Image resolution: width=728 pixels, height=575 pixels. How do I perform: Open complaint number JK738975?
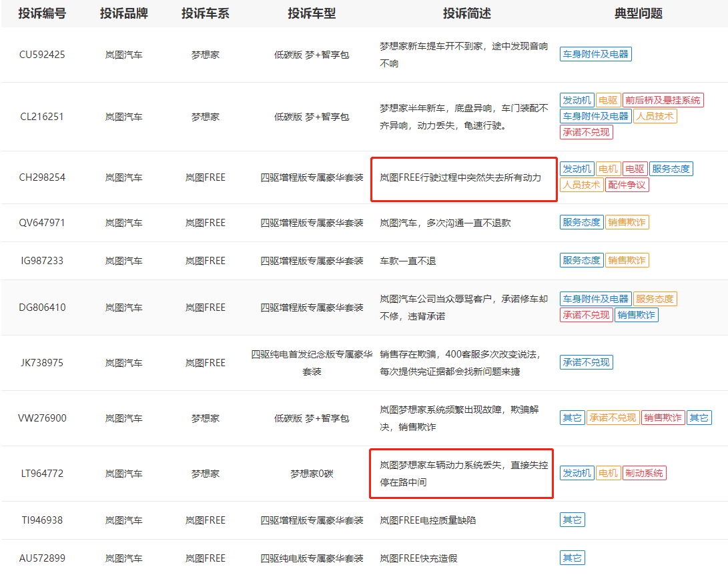[x=42, y=363]
